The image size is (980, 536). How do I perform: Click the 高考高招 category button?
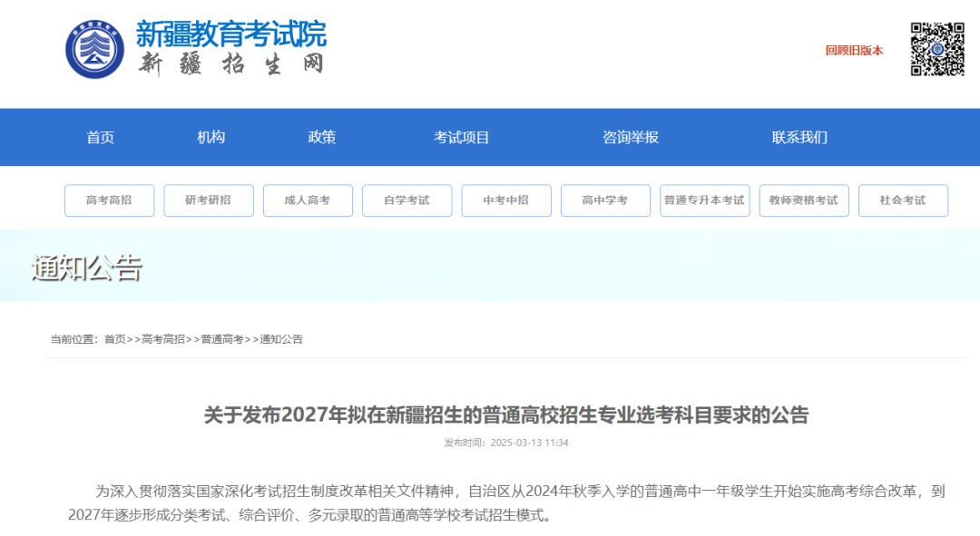109,200
